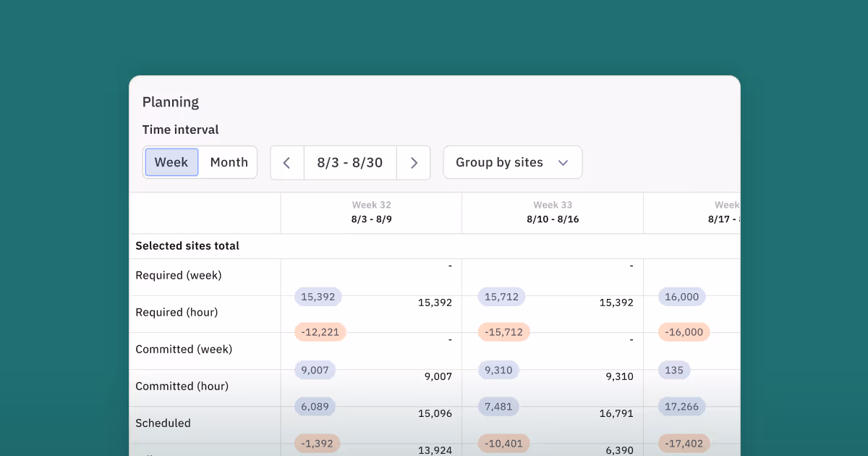
Task: Click the 16,000 blue badge
Action: point(682,297)
